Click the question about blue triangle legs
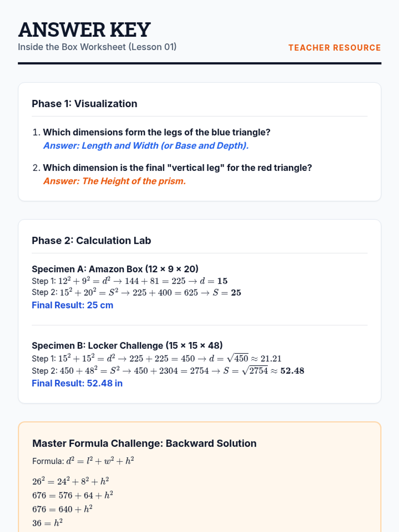399x532 pixels. (x=157, y=132)
